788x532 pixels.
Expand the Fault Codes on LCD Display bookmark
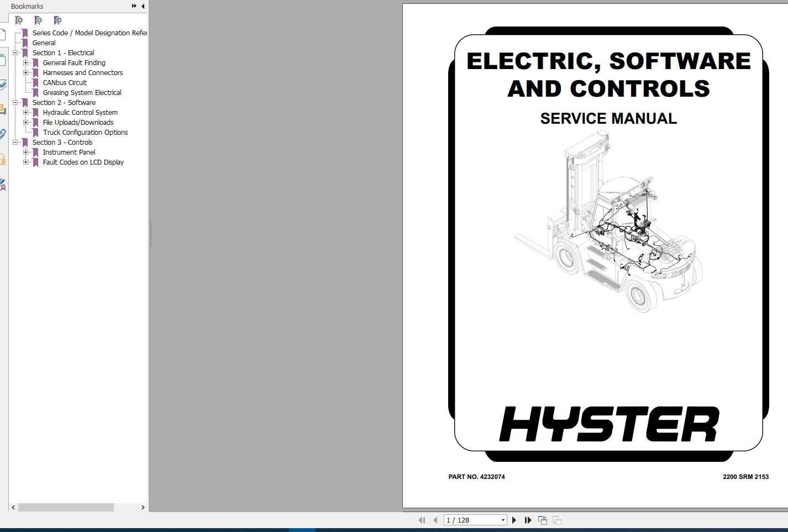click(x=26, y=162)
